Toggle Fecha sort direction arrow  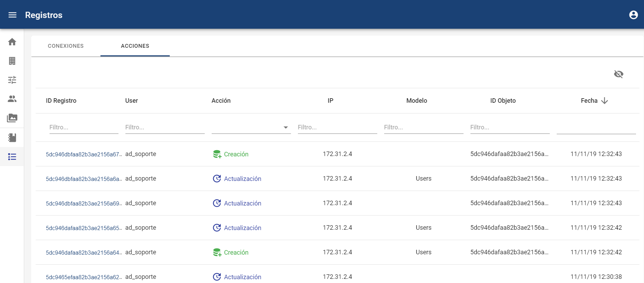click(x=605, y=101)
